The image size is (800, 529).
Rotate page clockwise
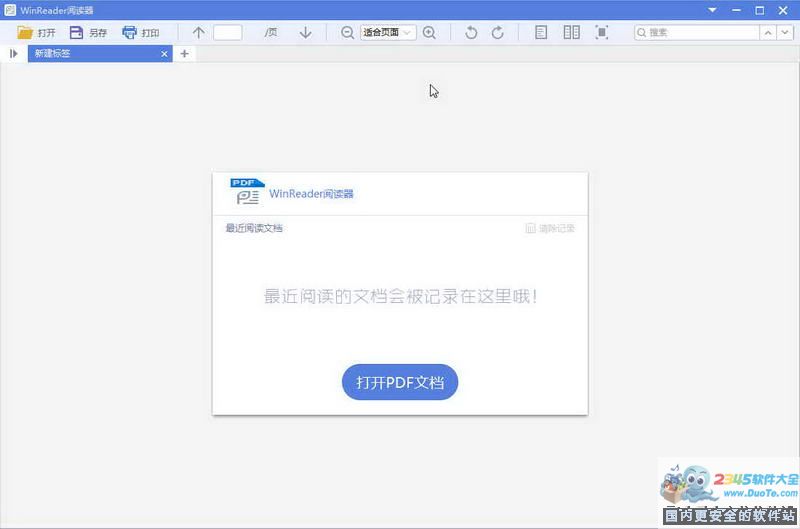click(497, 33)
